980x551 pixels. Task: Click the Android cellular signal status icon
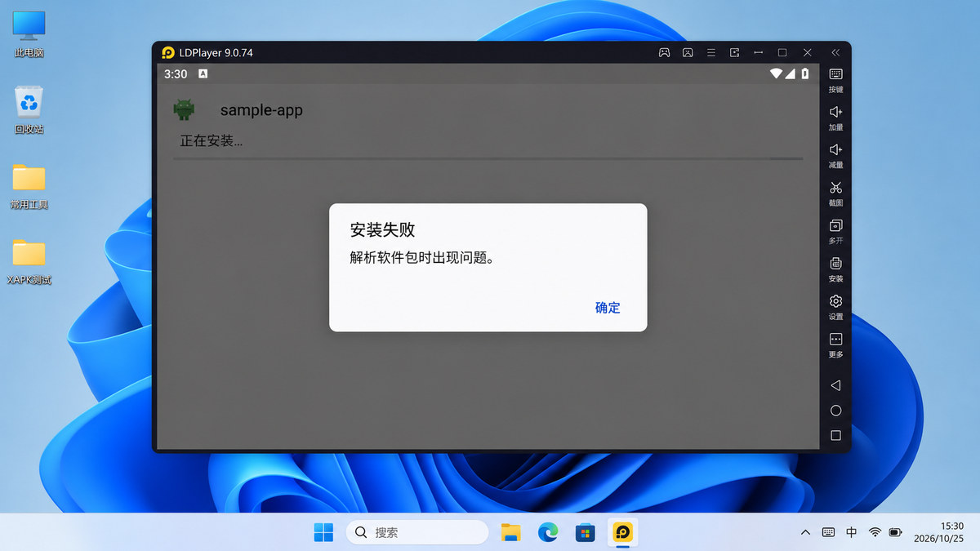point(790,73)
